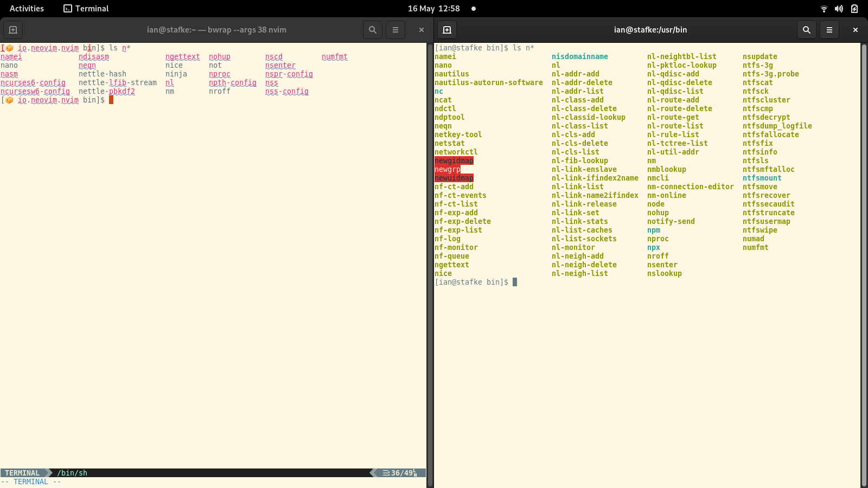Click 'nsenter' in left terminal listing
This screenshot has height=488, width=868.
(280, 65)
